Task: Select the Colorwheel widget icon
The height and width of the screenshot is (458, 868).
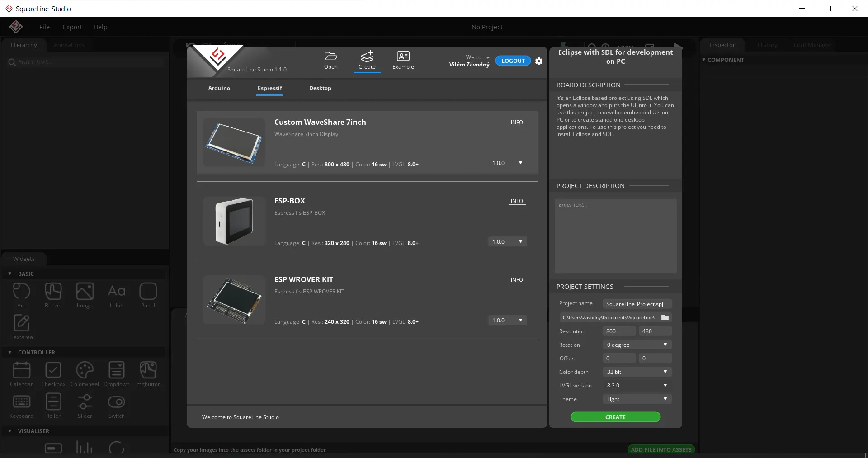Action: (x=85, y=370)
